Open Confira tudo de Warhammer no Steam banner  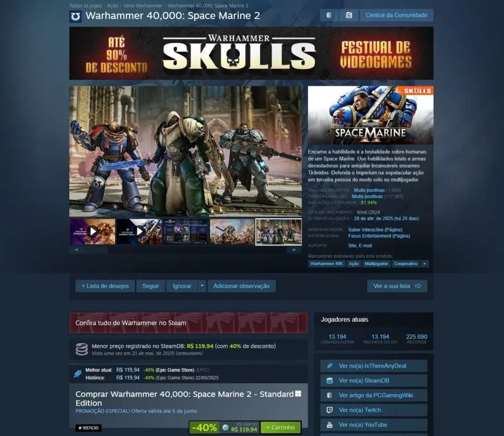(x=189, y=323)
